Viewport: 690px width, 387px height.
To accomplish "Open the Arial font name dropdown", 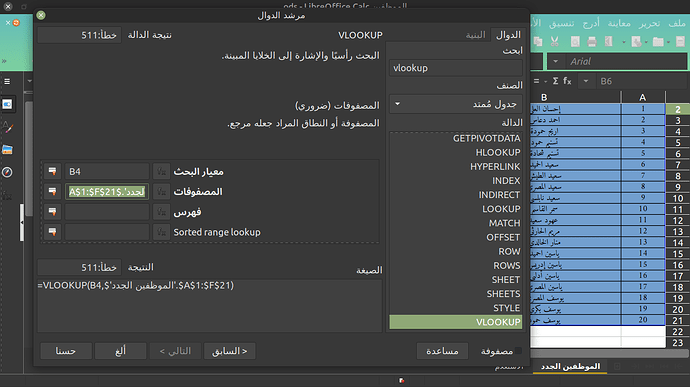I will [555, 62].
